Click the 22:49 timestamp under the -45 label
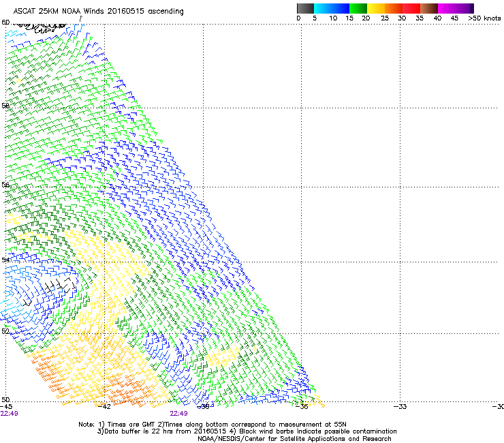Screen dimensions: 504x443 click(10, 414)
